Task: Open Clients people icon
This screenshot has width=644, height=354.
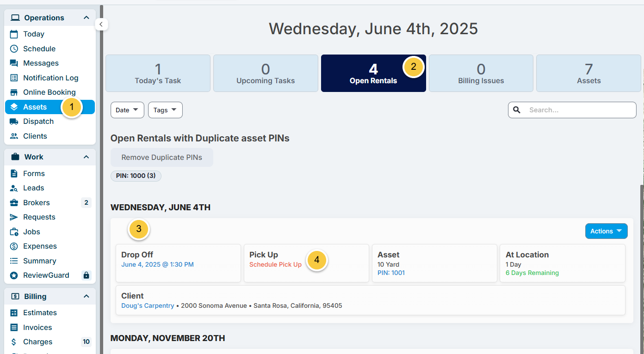Action: coord(14,136)
